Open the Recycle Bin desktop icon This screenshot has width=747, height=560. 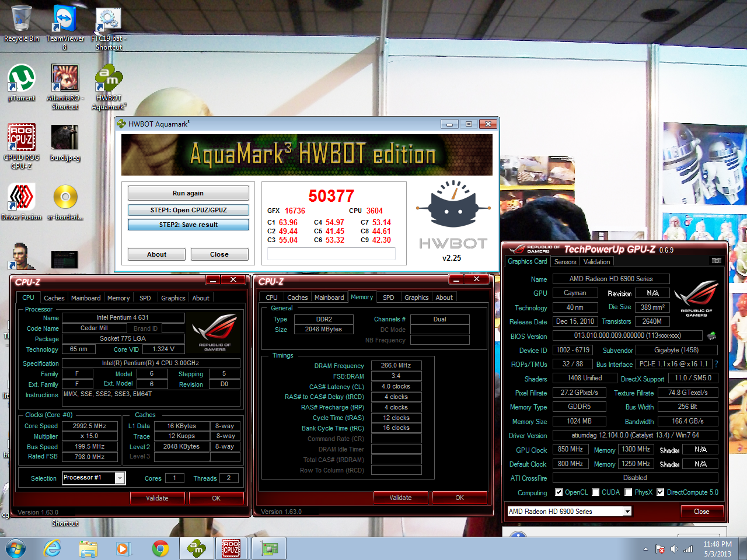22,23
